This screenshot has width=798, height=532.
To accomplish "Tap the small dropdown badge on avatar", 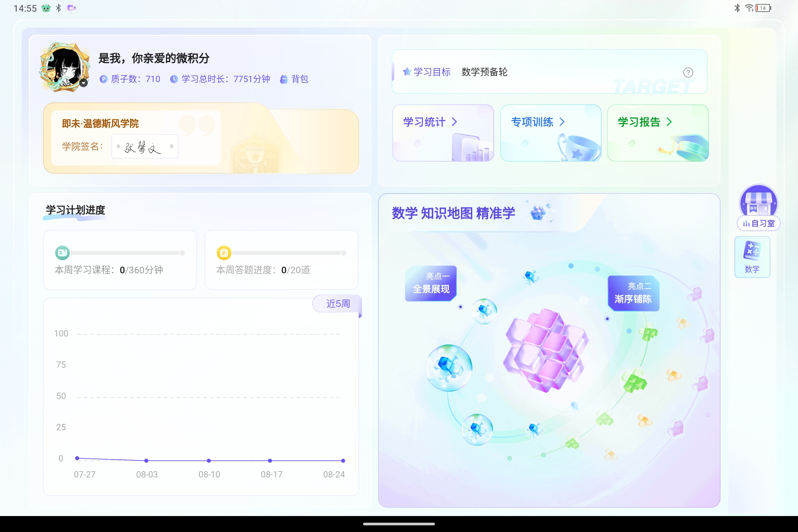I will pos(83,83).
